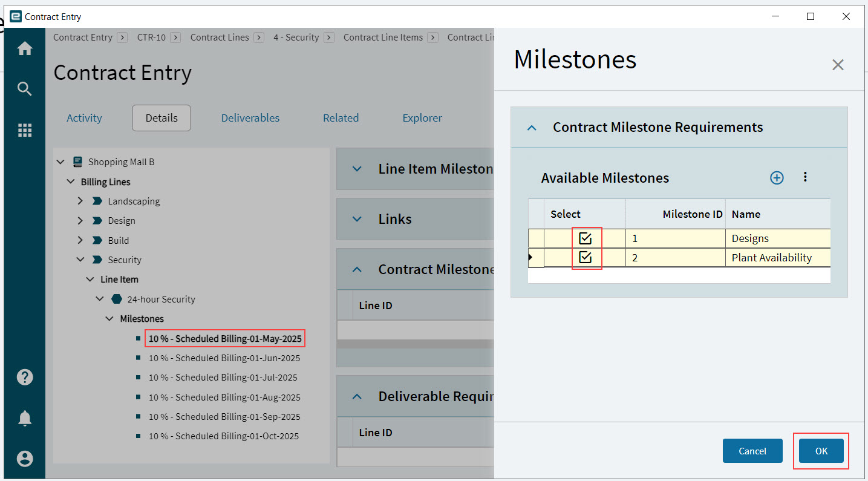Click the arrow after Contract Line Items breadcrumb
The height and width of the screenshot is (481, 868).
(x=433, y=38)
